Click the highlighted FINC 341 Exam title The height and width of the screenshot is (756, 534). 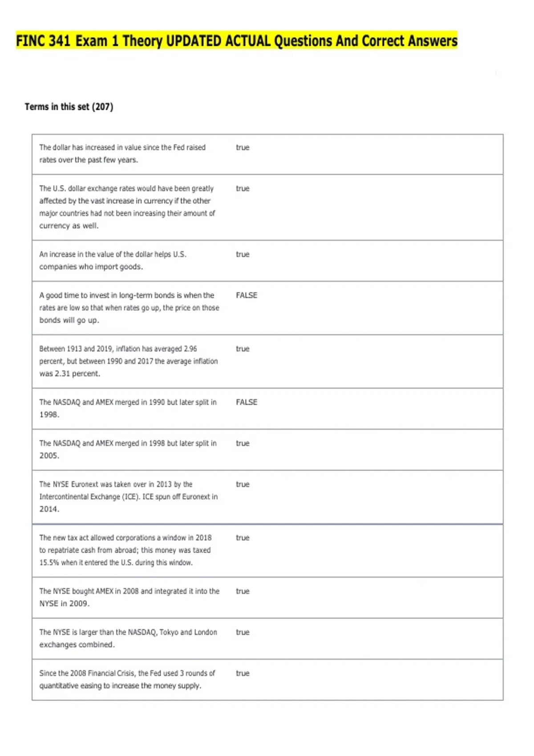pos(237,41)
